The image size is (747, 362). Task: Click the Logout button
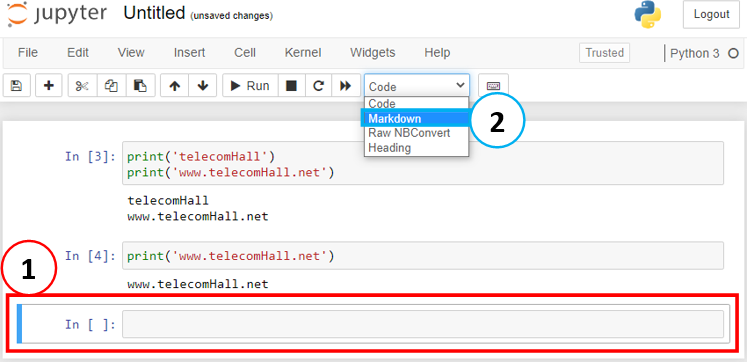[x=711, y=14]
